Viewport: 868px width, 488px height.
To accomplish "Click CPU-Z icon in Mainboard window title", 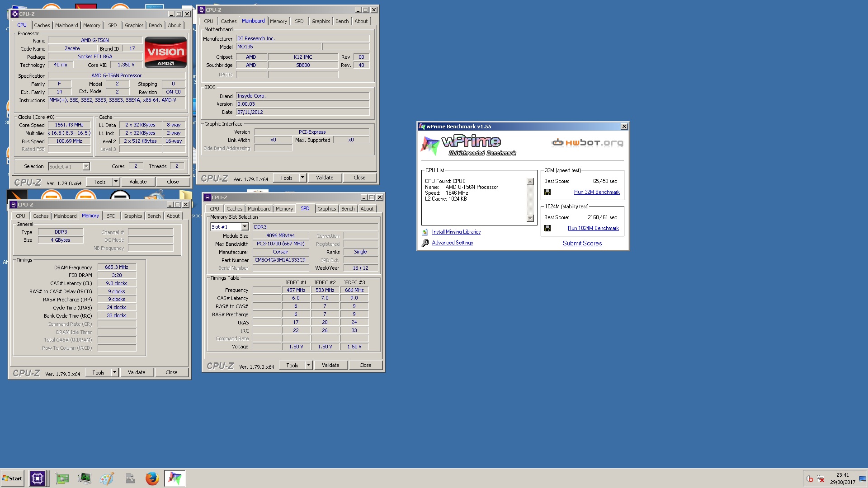I will 202,10.
